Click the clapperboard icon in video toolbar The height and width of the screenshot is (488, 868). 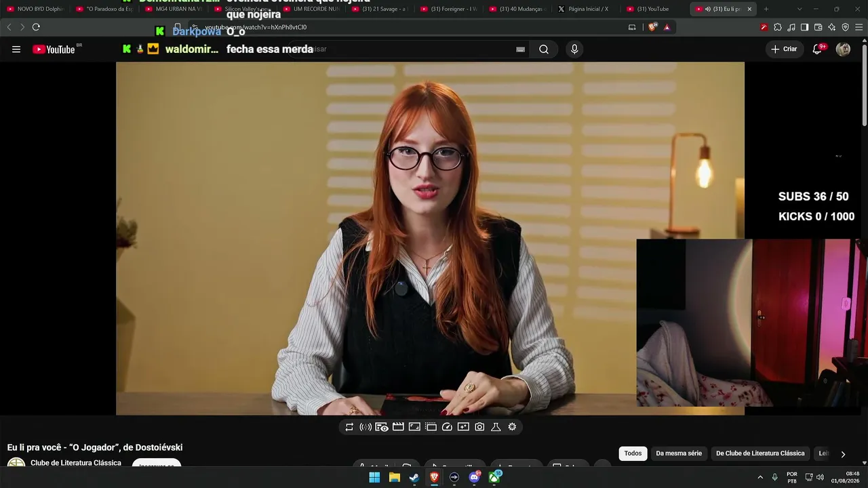click(x=398, y=427)
